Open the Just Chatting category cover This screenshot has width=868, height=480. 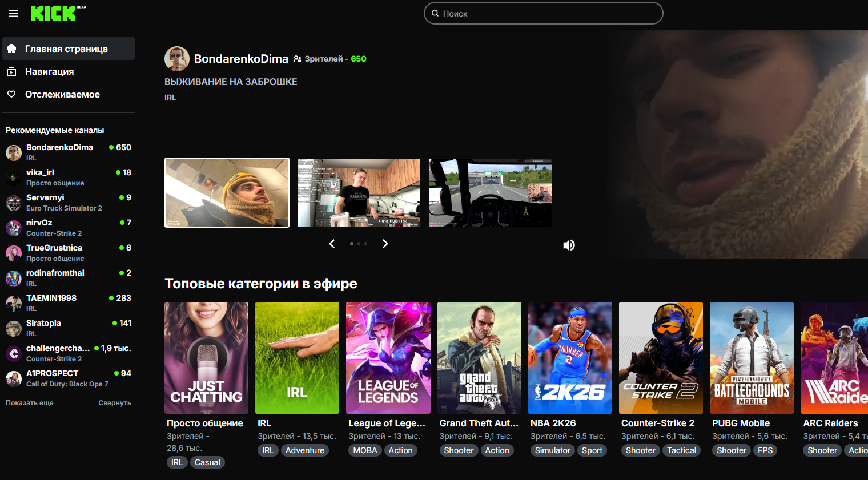[206, 358]
